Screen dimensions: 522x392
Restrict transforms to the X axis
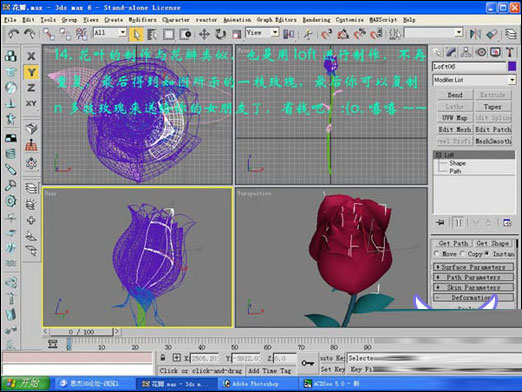(31, 56)
